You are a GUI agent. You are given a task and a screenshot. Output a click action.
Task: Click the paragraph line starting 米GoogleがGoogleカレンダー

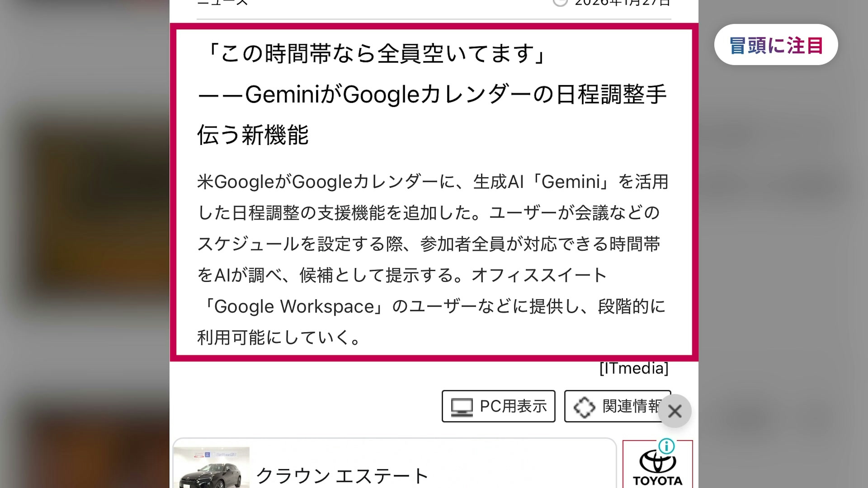pos(433,182)
